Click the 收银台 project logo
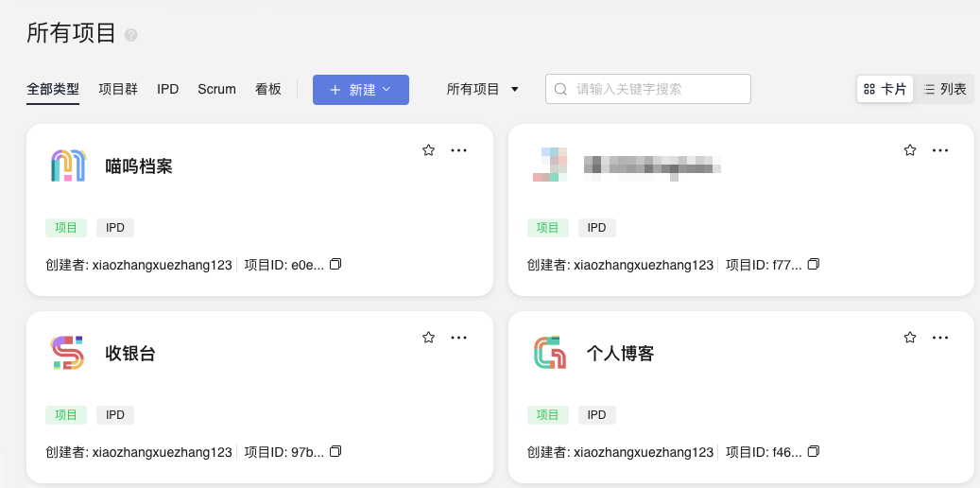 pyautogui.click(x=67, y=352)
